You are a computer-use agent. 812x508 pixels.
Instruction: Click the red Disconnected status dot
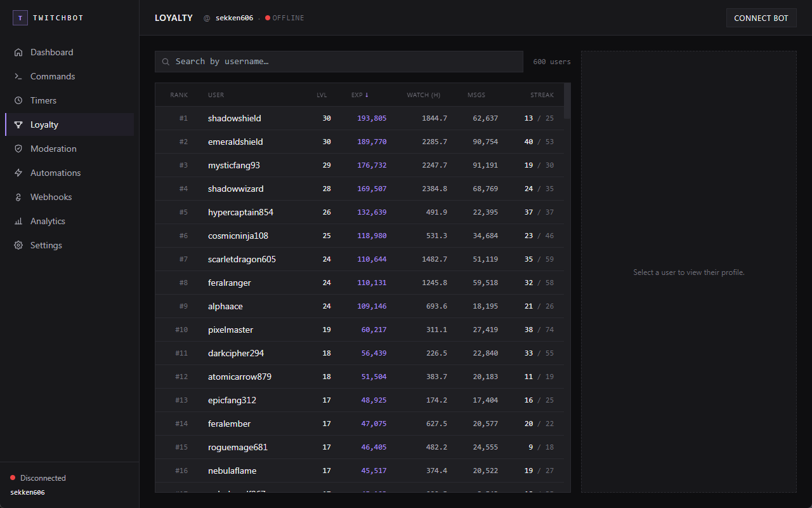(x=13, y=478)
